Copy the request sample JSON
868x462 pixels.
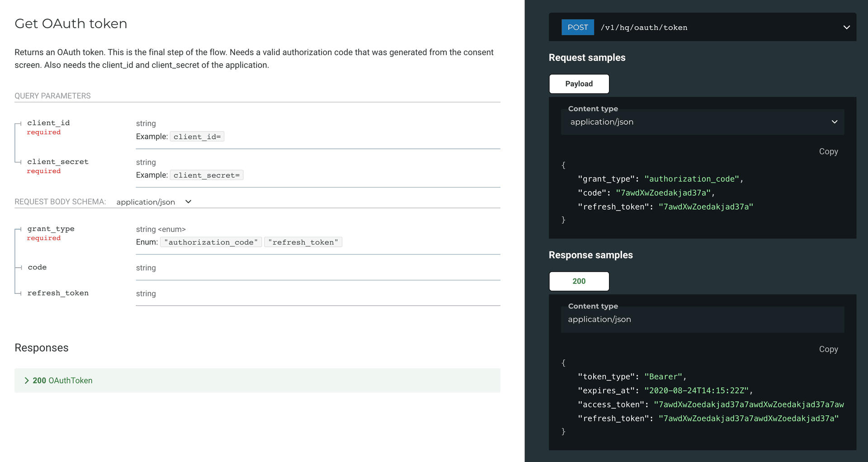pyautogui.click(x=828, y=151)
